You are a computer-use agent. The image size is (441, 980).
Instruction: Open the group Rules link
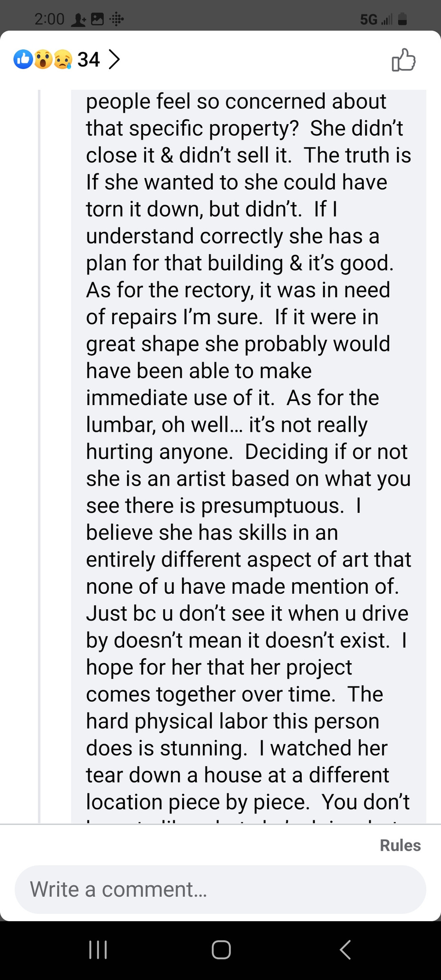(400, 845)
